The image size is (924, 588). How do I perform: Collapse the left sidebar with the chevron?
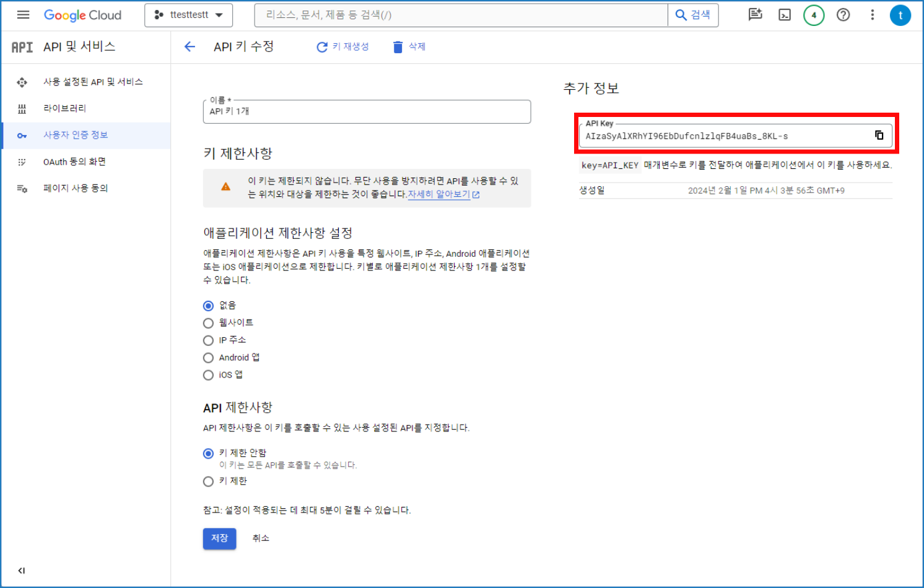(x=22, y=570)
